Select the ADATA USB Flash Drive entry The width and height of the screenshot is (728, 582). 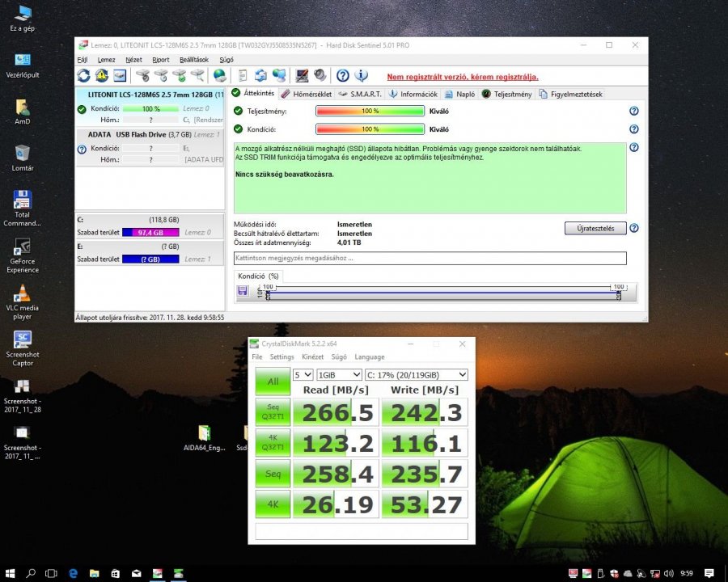click(x=150, y=146)
